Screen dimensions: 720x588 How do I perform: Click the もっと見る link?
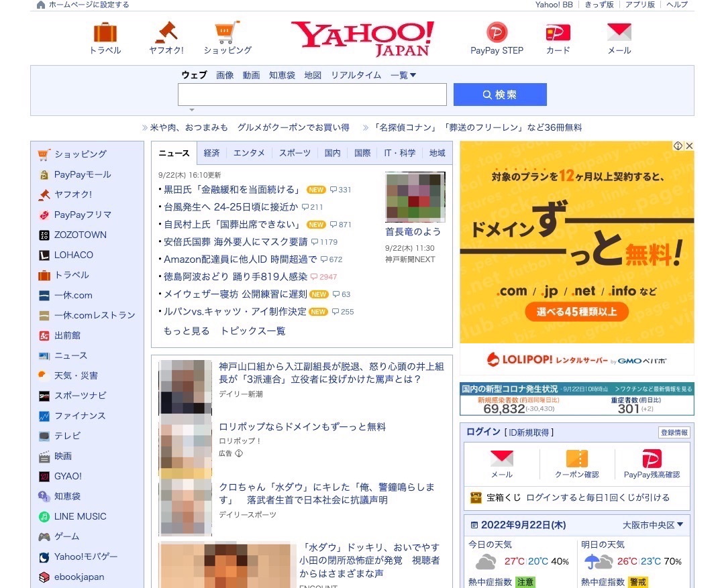point(187,331)
